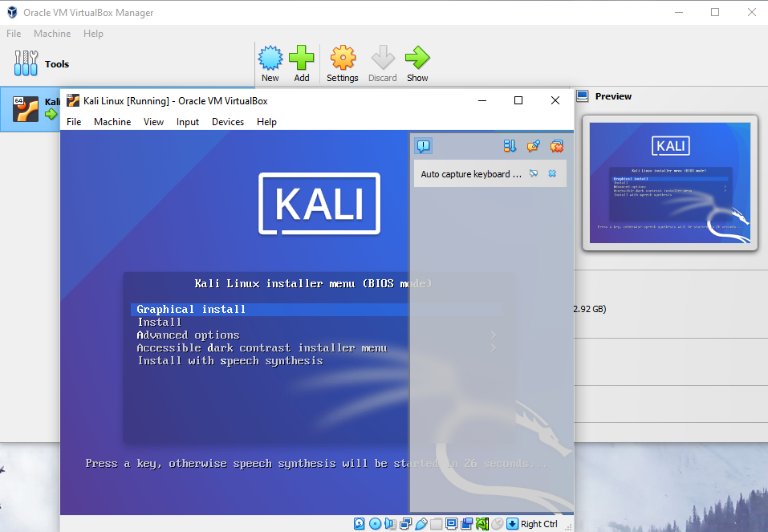Expand the Accessible dark contrast submenu arrow

point(494,347)
